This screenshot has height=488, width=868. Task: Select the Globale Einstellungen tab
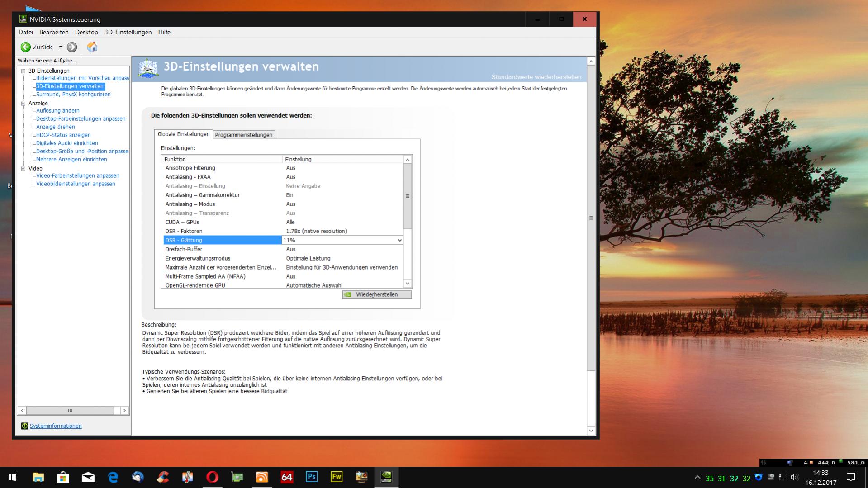click(x=184, y=134)
